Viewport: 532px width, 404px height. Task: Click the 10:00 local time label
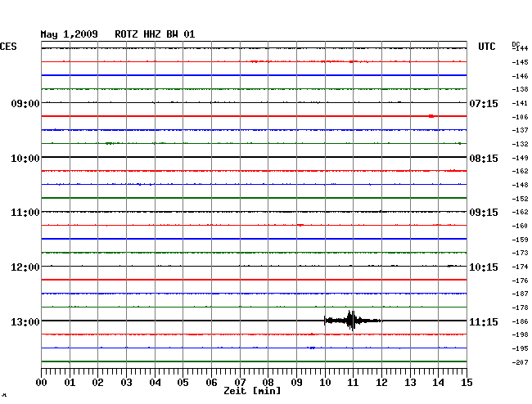(25, 159)
